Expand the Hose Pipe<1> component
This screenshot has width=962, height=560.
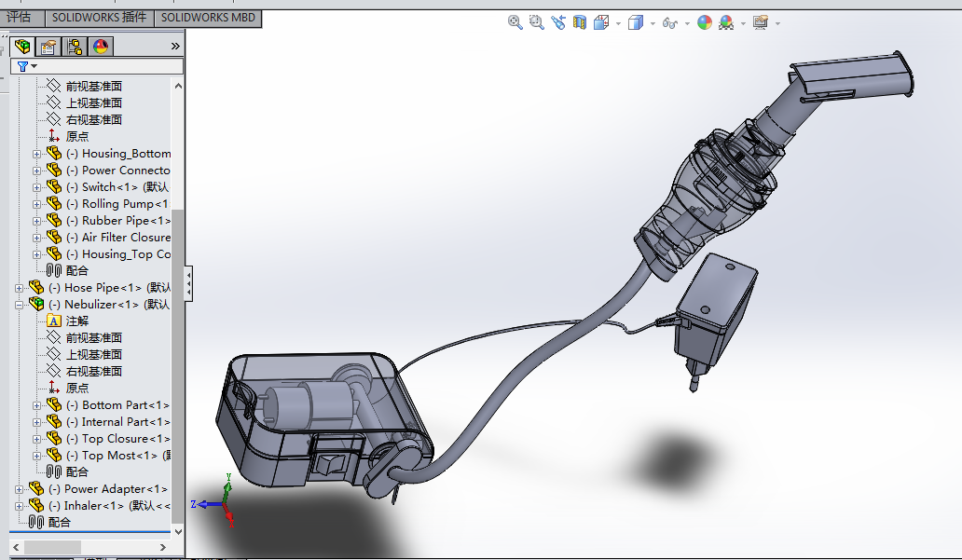(19, 288)
